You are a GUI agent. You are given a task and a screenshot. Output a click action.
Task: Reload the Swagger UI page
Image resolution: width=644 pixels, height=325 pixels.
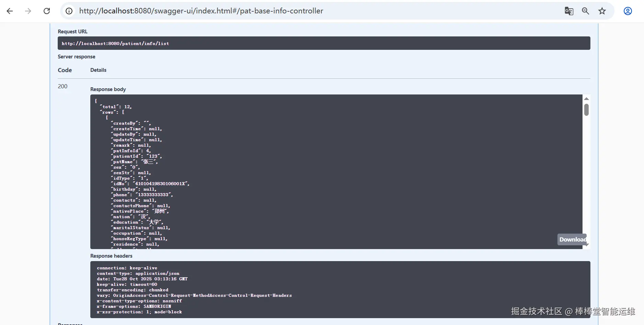tap(47, 11)
